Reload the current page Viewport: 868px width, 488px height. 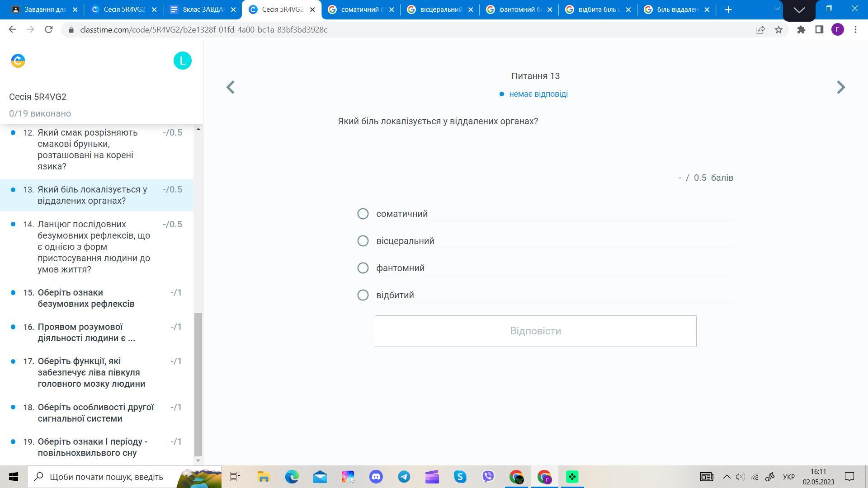[x=49, y=30]
